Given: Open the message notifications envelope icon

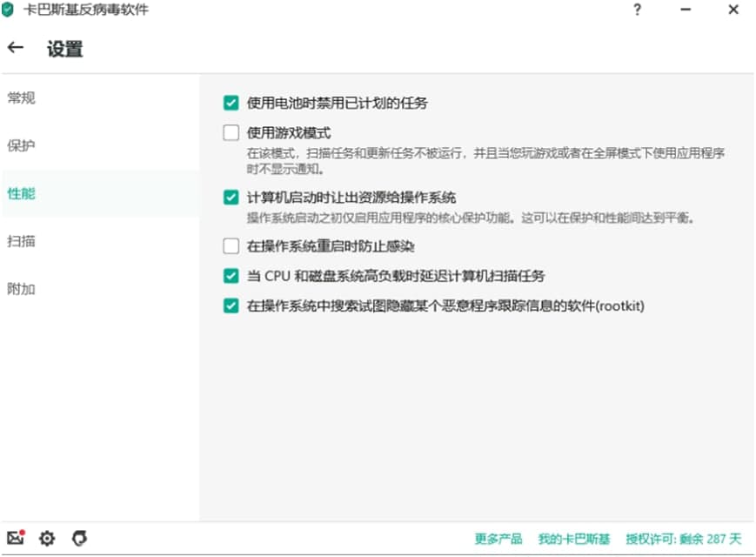Looking at the screenshot, I should (16, 537).
